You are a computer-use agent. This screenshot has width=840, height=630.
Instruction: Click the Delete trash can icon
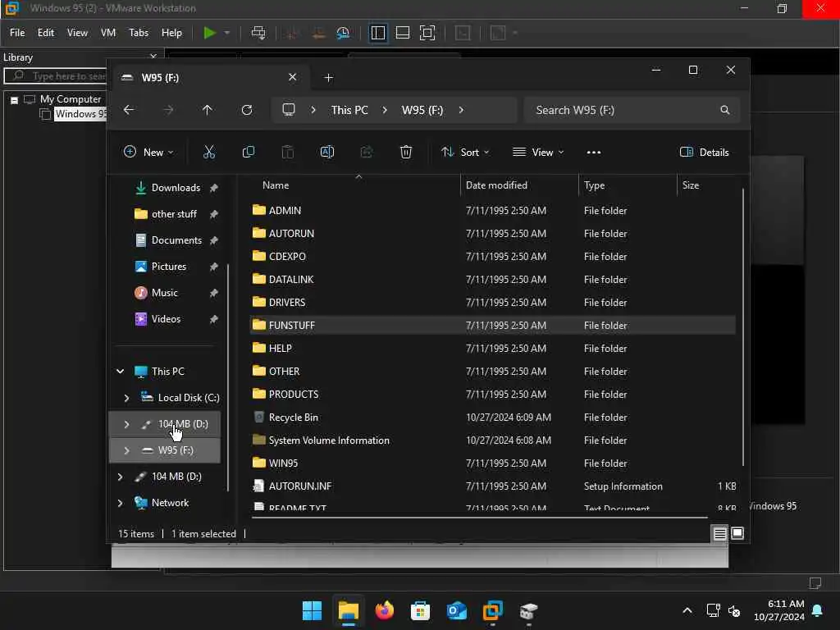pyautogui.click(x=406, y=152)
